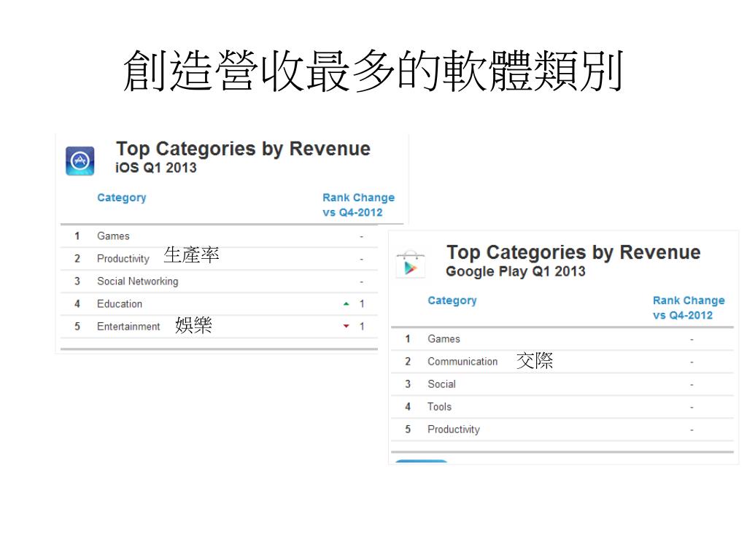Screen dimensions: 747x560
Task: Click the 'iOS Q1 2013' subtitle
Action: (156, 168)
